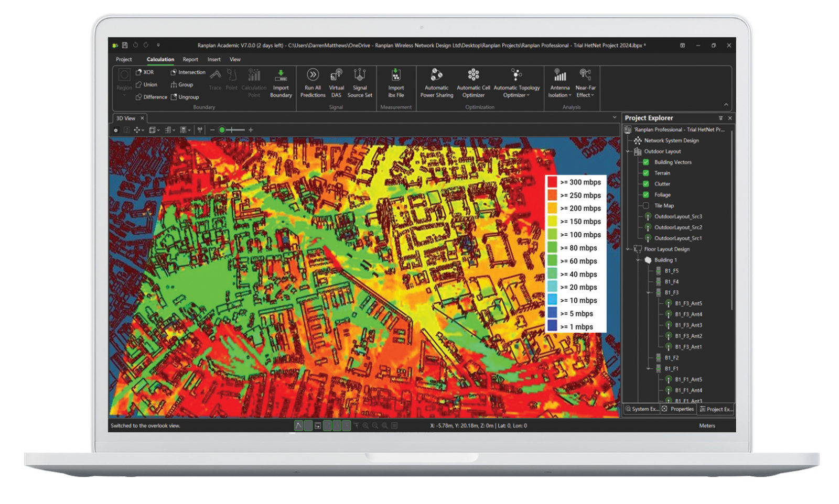Select the Signal Source Set icon
This screenshot has width=839, height=504.
pos(360,75)
